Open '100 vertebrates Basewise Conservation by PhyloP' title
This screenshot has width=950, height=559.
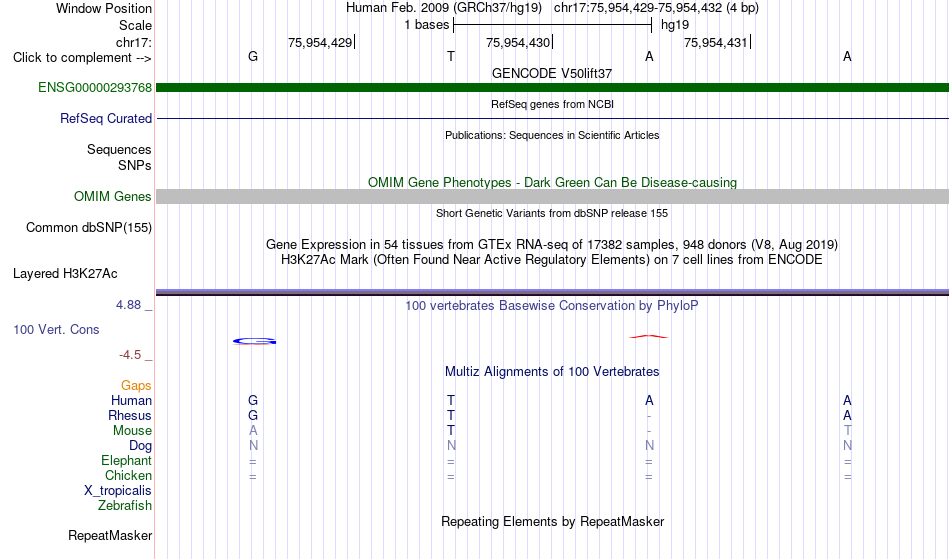[x=552, y=305]
